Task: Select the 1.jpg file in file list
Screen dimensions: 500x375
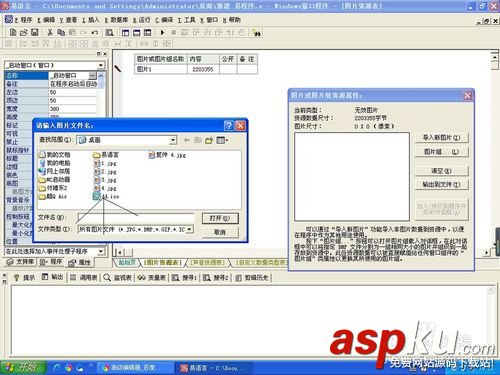Action: pos(105,163)
